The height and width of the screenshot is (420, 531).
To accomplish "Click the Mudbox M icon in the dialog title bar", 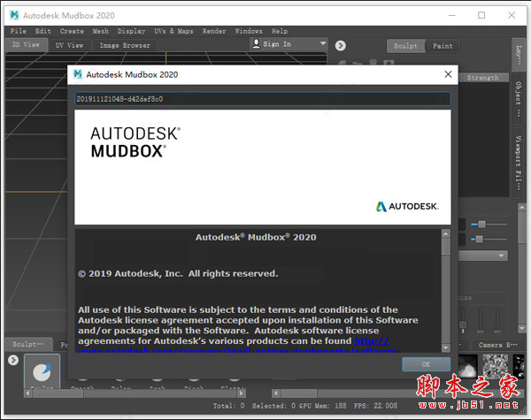I will click(x=78, y=74).
